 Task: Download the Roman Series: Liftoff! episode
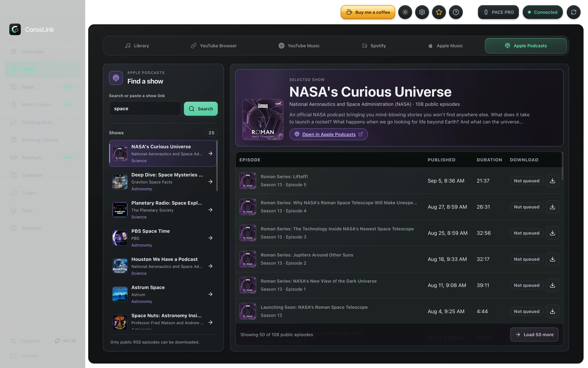[552, 181]
